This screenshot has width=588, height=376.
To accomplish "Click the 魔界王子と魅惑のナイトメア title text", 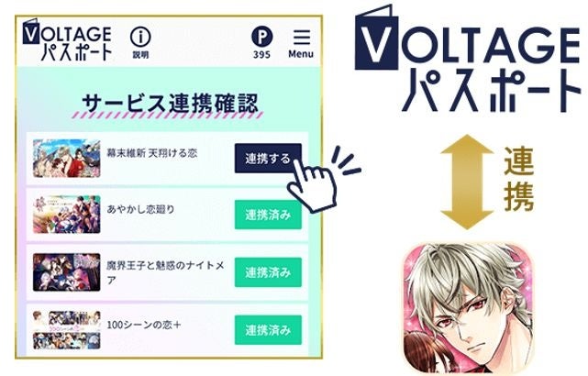I will (165, 272).
